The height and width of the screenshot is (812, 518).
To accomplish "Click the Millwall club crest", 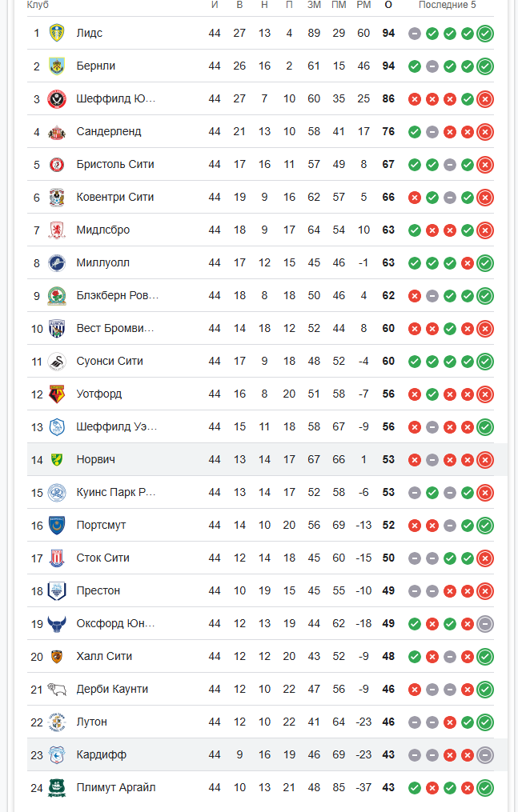I will click(56, 262).
